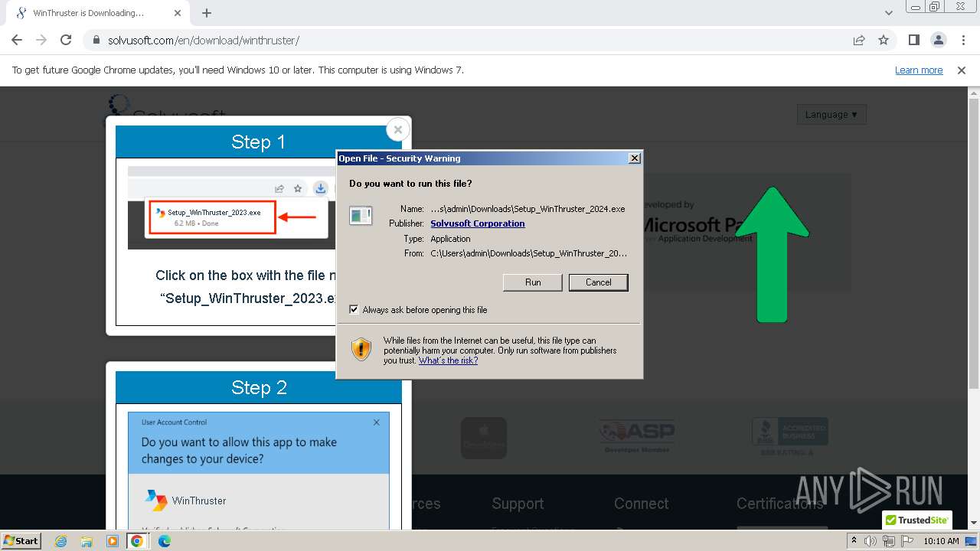Open the Learn more link
Image resolution: width=980 pixels, height=551 pixels.
919,70
